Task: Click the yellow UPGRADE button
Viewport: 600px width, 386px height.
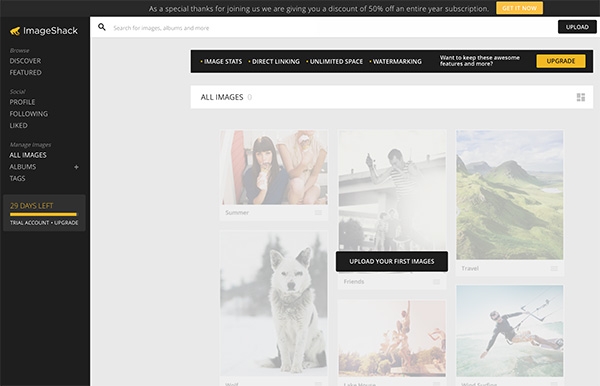Action: (x=561, y=61)
